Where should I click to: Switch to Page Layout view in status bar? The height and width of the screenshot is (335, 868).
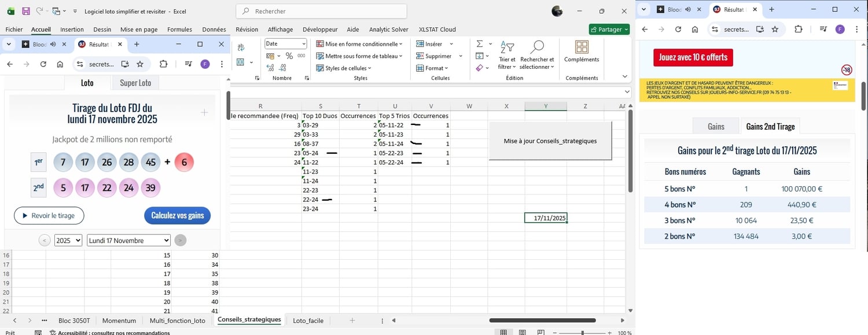coord(523,333)
